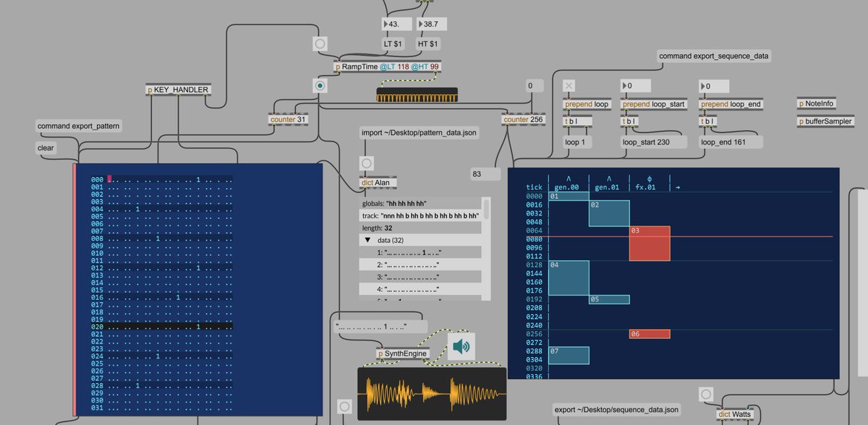Select the 't b l' object under prepend loop_end

(709, 121)
